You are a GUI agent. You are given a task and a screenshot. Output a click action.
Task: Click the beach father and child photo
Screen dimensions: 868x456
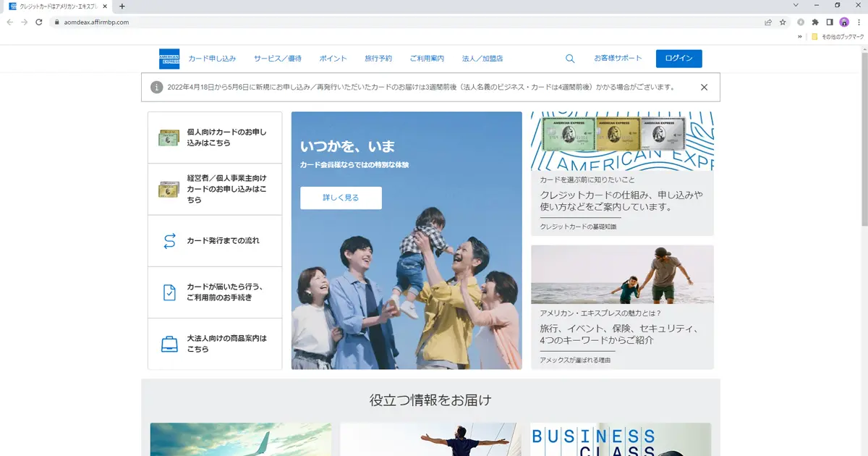click(622, 274)
